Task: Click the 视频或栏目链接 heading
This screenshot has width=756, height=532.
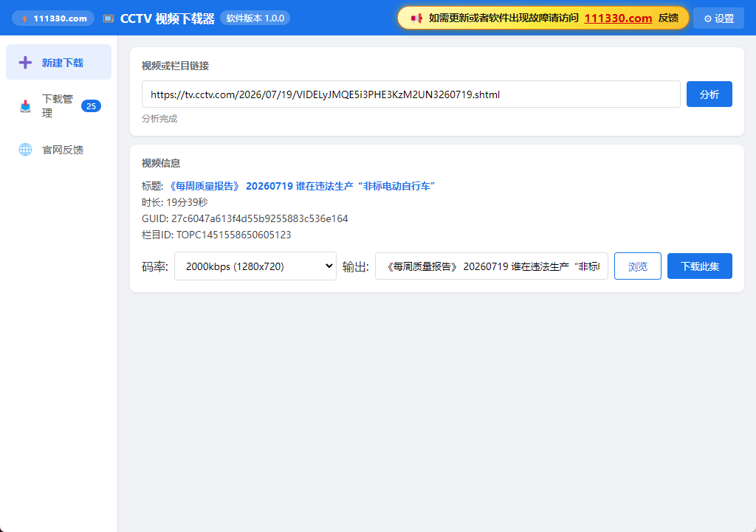Action: point(175,66)
